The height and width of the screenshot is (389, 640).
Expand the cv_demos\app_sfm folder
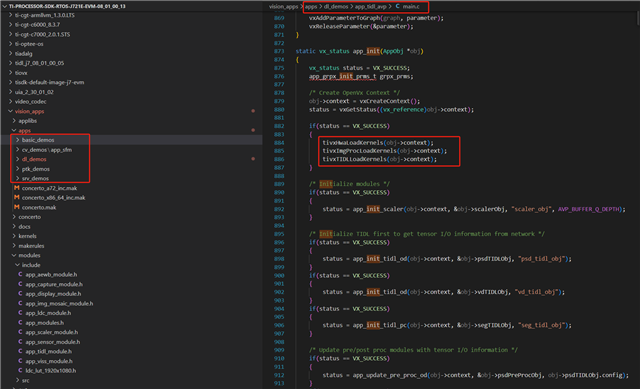click(18, 149)
